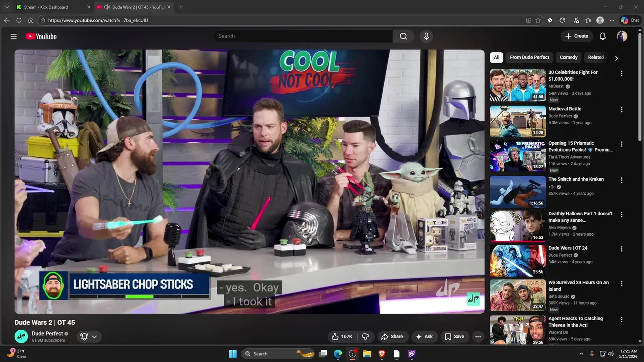
Task: Click the YouTube search input field
Action: point(303,36)
